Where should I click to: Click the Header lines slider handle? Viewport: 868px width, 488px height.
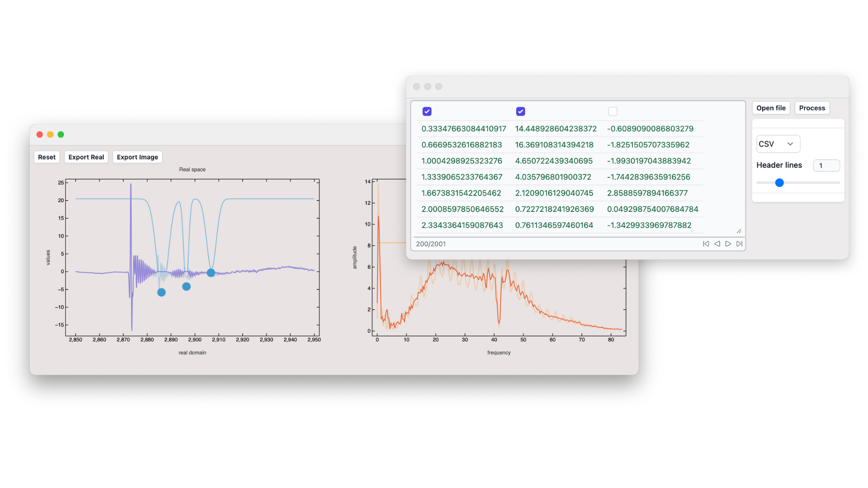[779, 183]
